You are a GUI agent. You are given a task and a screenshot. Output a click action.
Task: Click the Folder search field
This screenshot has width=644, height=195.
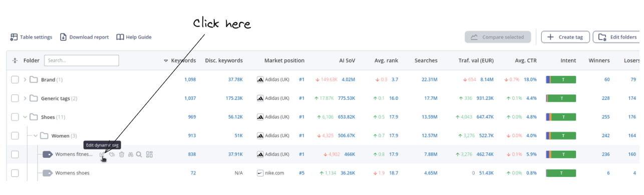tap(82, 60)
